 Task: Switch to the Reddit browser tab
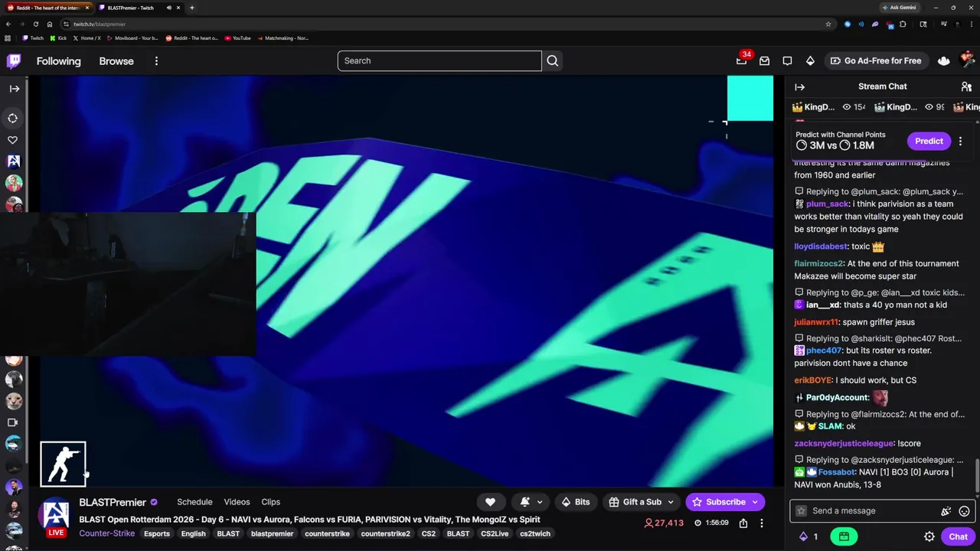point(47,8)
